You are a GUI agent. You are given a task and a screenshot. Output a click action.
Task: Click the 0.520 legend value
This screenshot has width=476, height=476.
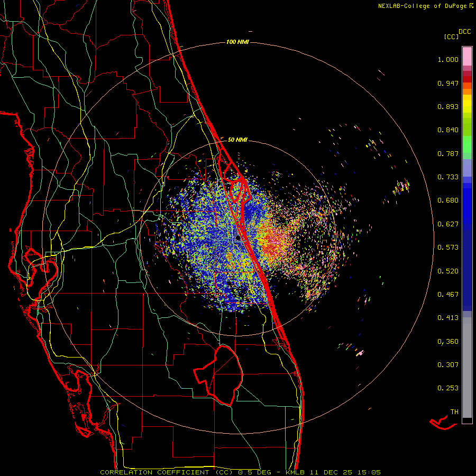tap(448, 271)
